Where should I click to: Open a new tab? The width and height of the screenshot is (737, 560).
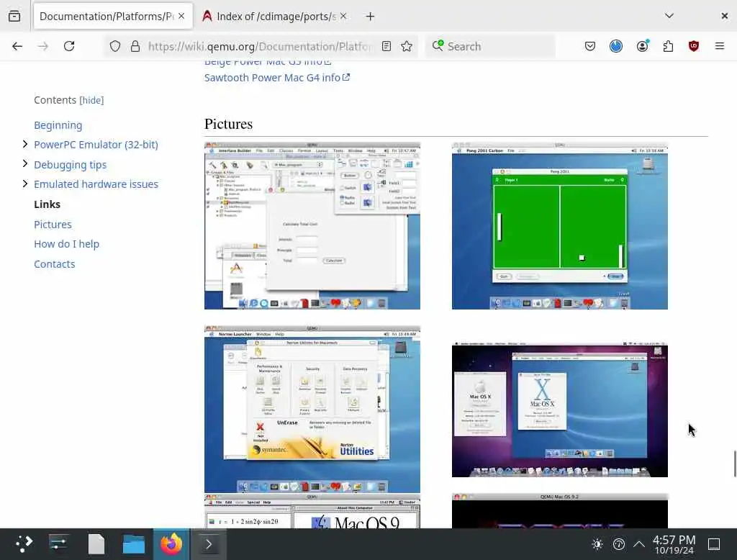pos(371,17)
